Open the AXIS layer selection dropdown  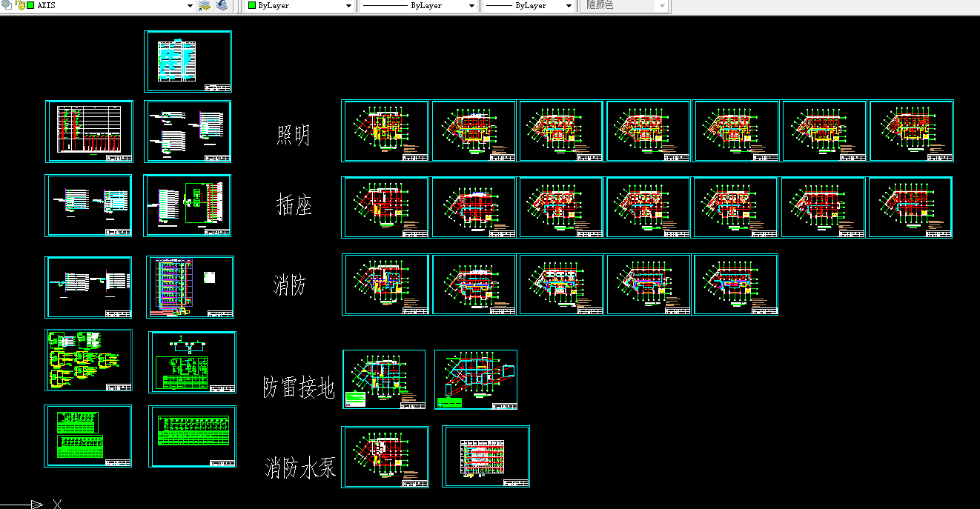(x=190, y=6)
